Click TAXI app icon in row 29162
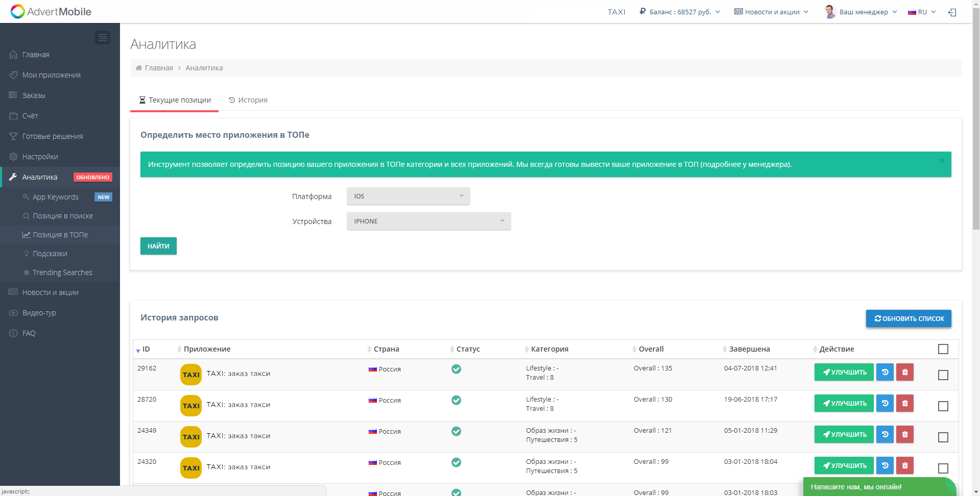Image resolution: width=980 pixels, height=496 pixels. [x=191, y=375]
